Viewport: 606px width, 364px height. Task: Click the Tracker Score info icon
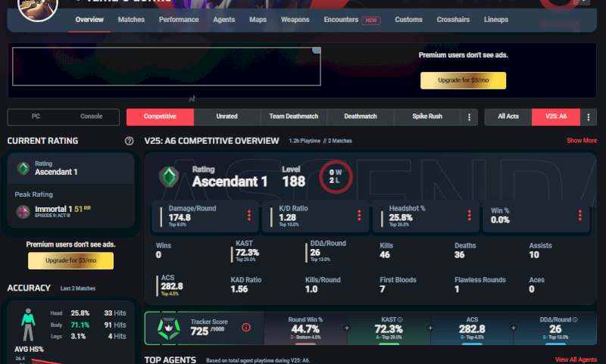click(246, 328)
